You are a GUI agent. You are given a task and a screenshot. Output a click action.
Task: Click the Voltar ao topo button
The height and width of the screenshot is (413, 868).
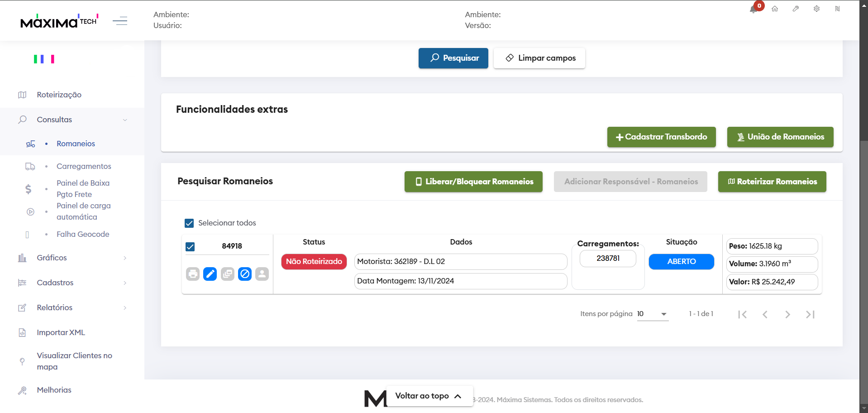click(x=429, y=396)
